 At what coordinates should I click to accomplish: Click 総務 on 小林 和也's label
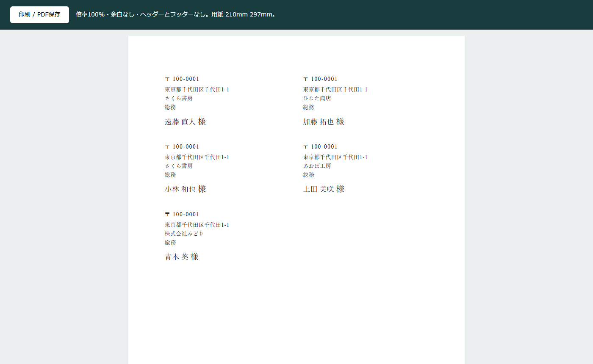[x=170, y=175]
